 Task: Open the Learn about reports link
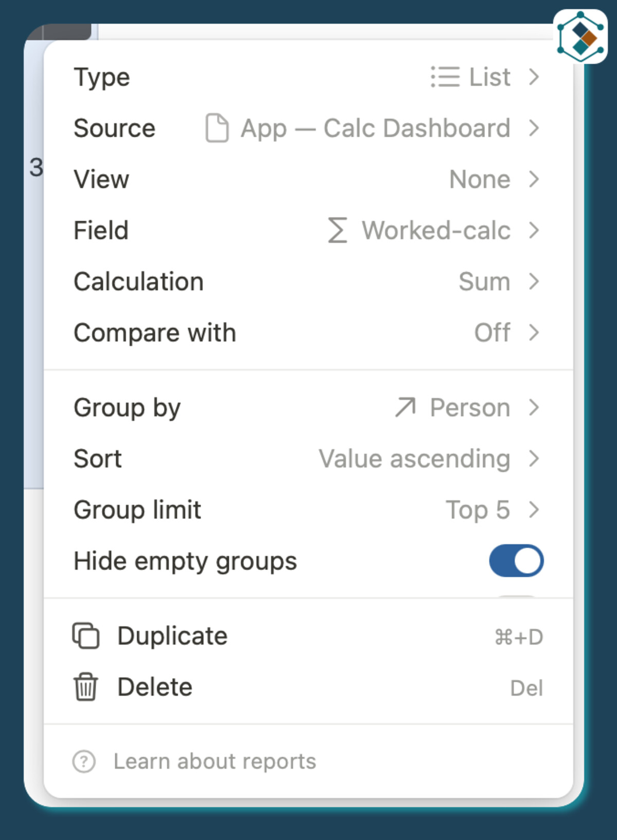coord(214,761)
